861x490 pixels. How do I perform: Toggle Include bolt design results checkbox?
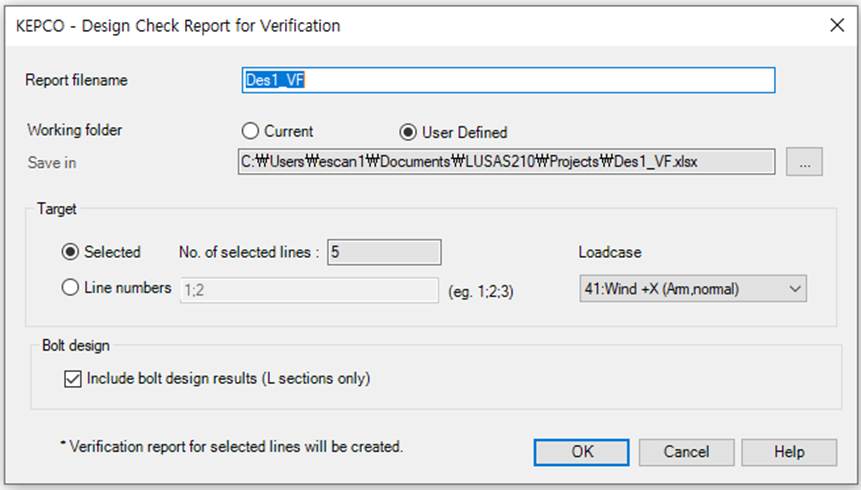click(x=74, y=378)
